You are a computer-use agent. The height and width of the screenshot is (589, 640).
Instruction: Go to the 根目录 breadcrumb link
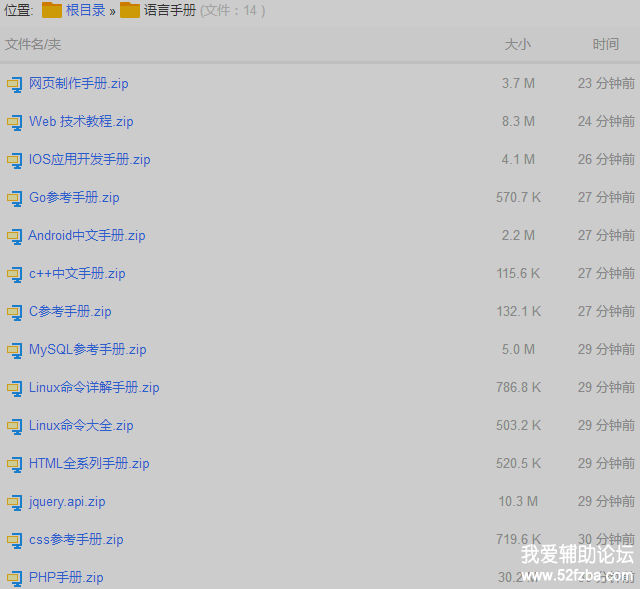point(86,10)
